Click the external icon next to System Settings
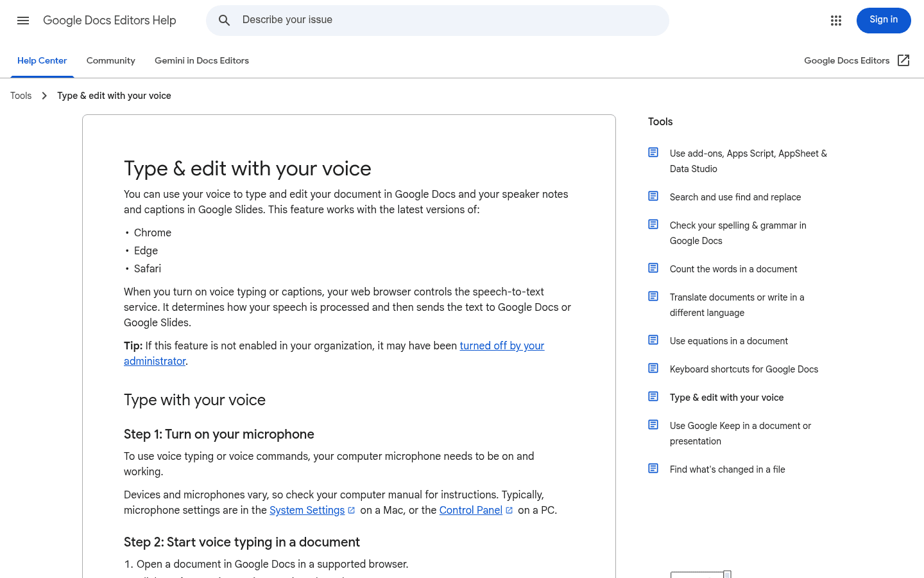 [352, 511]
